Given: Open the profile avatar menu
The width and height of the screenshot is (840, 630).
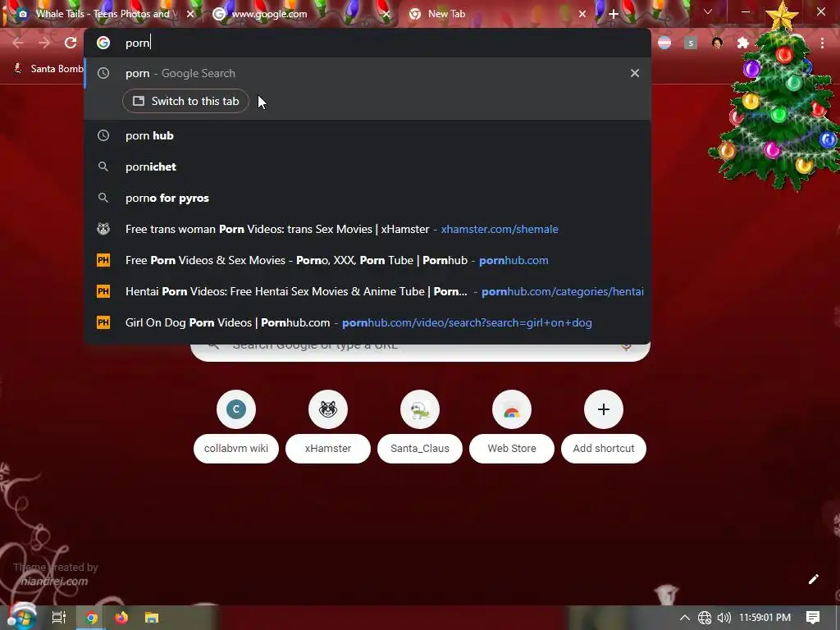Looking at the screenshot, I should (717, 43).
